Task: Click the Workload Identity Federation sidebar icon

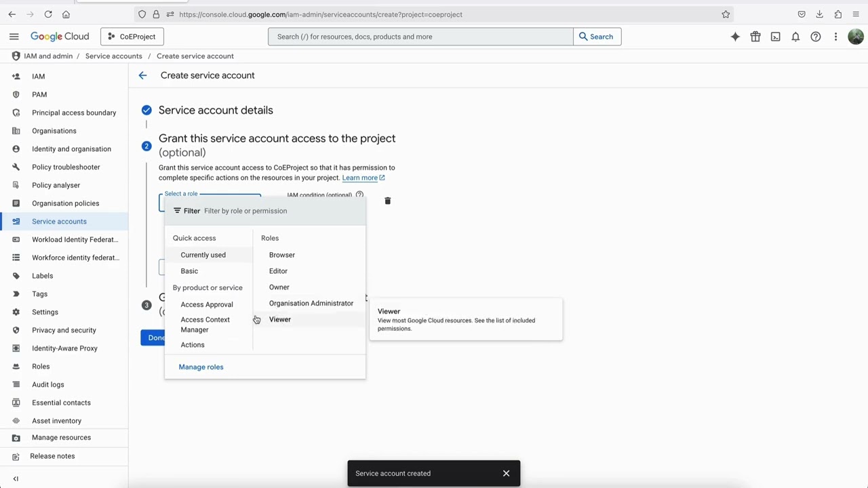Action: point(16,239)
